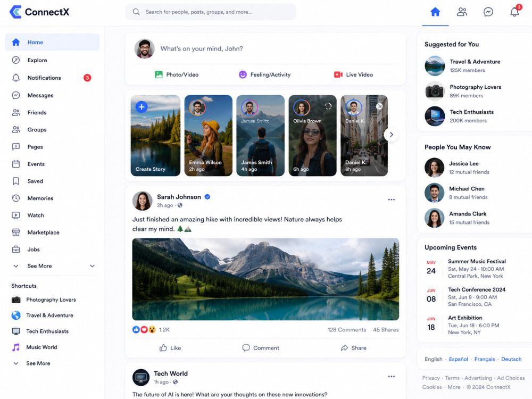Open Photography Lovers suggested group
Screen dimensions: 532x399
point(463,91)
